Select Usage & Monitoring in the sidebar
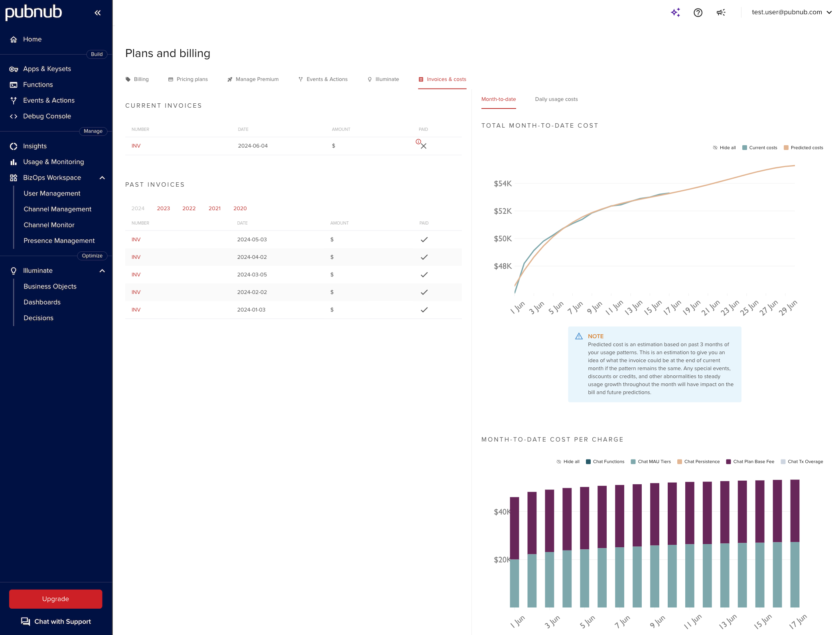 tap(53, 162)
